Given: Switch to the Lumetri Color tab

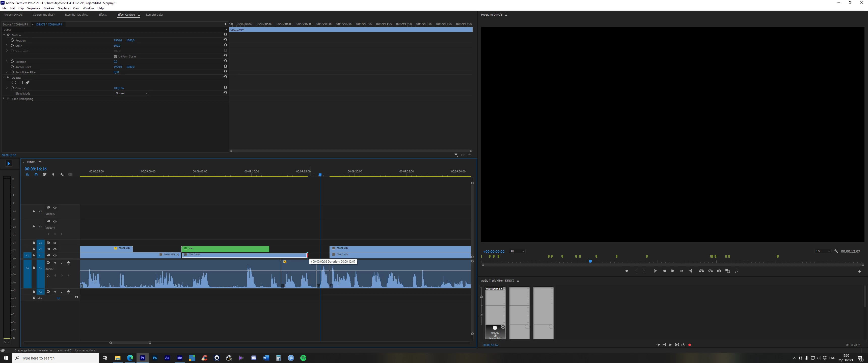Looking at the screenshot, I should click(154, 15).
